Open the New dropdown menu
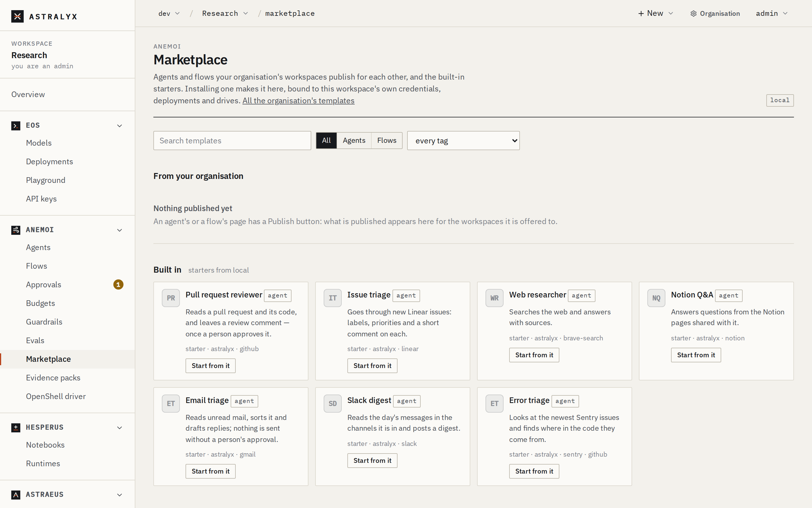This screenshot has height=508, width=812. 655,14
